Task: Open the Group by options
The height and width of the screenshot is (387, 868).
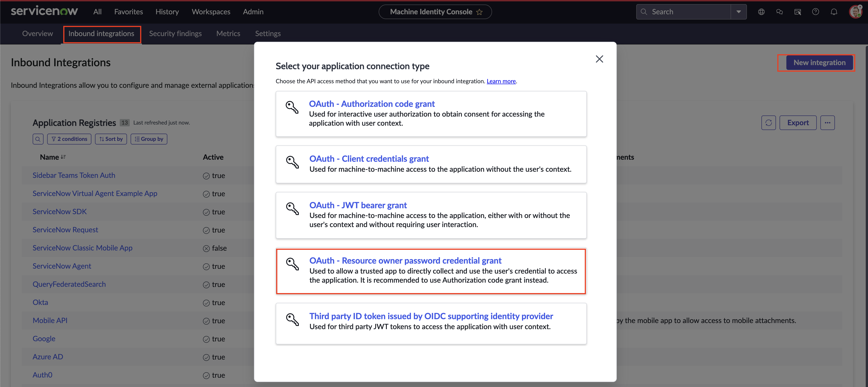Action: (x=149, y=139)
